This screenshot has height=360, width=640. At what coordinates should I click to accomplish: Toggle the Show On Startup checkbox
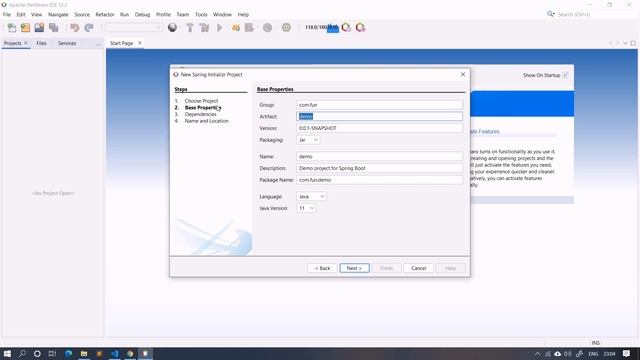click(565, 75)
